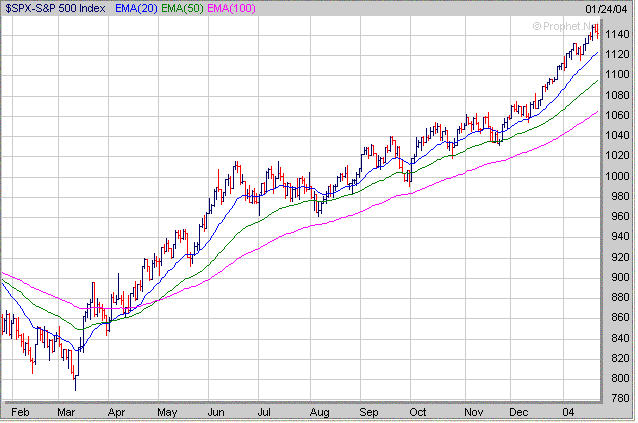Viewport: 638px width, 423px height.
Task: Click the 1040 price axis label
Action: (x=617, y=135)
